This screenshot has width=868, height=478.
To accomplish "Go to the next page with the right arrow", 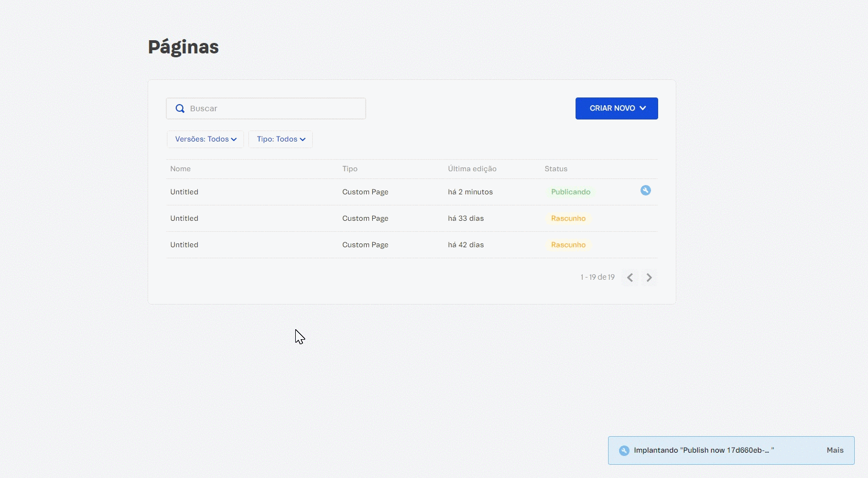I will point(649,278).
